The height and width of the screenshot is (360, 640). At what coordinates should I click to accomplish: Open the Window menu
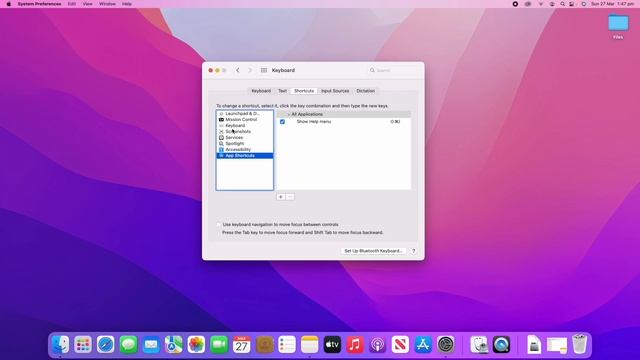[107, 4]
